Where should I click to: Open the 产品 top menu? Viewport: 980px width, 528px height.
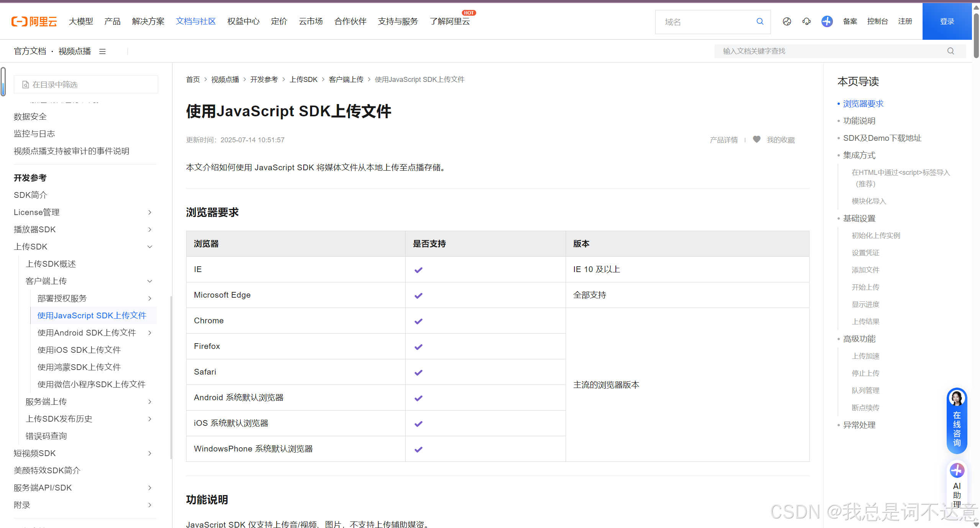pyautogui.click(x=112, y=21)
